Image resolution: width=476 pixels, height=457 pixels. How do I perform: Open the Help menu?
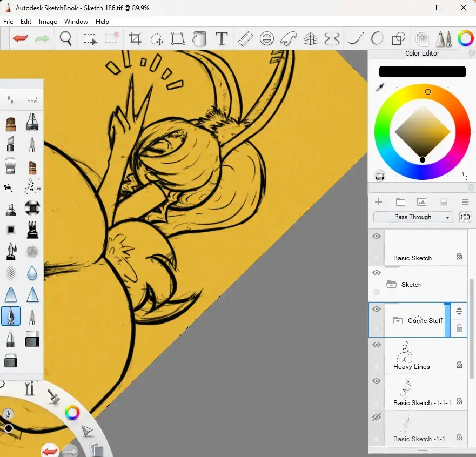tap(102, 22)
